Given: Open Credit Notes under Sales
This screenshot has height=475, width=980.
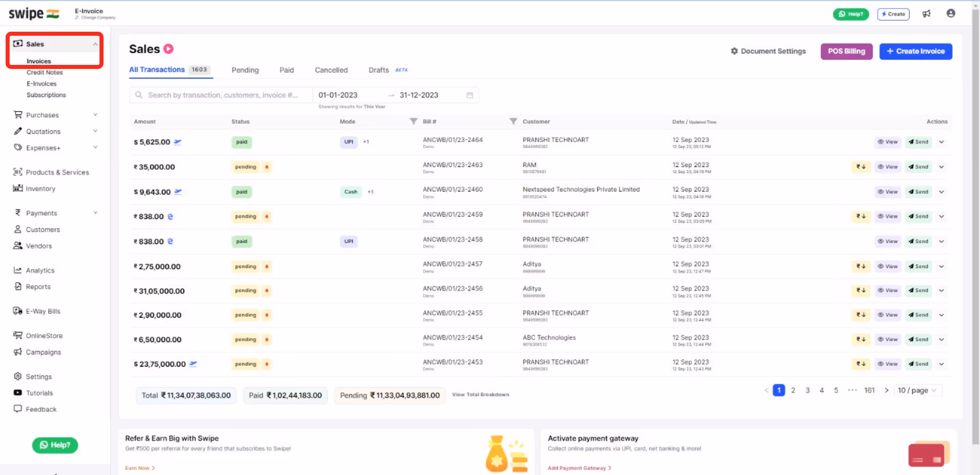Looking at the screenshot, I should pyautogui.click(x=44, y=73).
